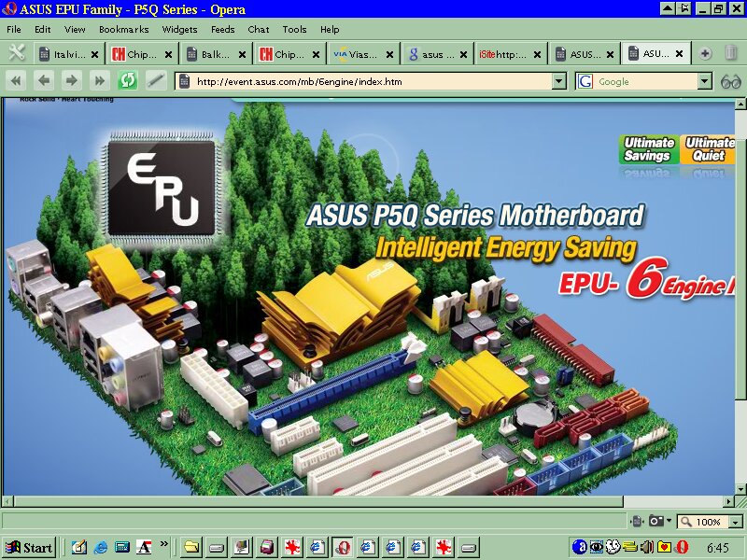747x560 pixels.
Task: Open the Chat menu
Action: pos(259,30)
